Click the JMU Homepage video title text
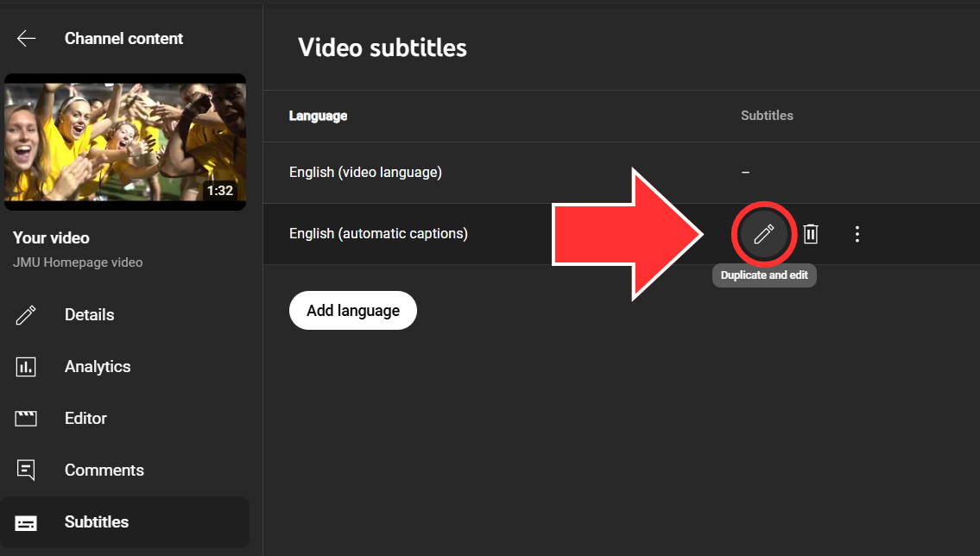The width and height of the screenshot is (980, 556). tap(78, 262)
